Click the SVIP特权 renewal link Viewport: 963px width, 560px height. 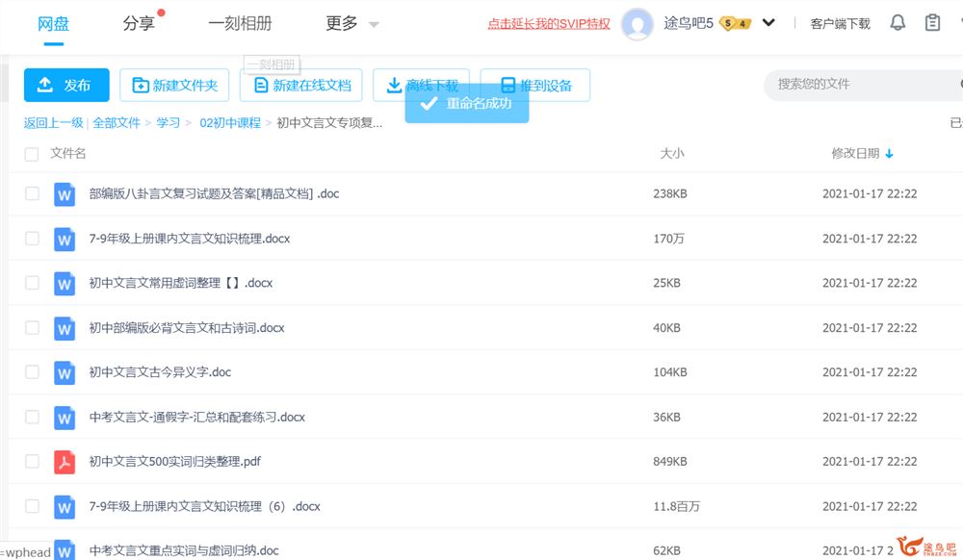[549, 24]
